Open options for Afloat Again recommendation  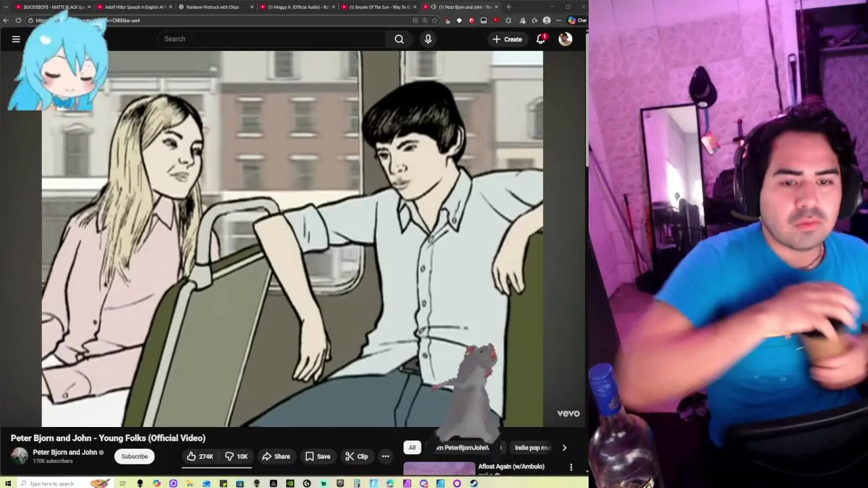pyautogui.click(x=571, y=468)
